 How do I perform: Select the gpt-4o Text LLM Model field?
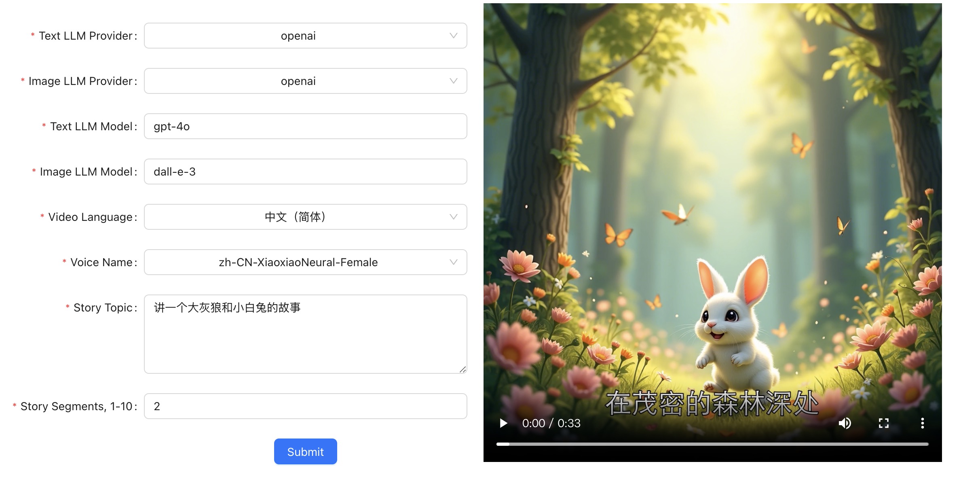click(x=305, y=126)
